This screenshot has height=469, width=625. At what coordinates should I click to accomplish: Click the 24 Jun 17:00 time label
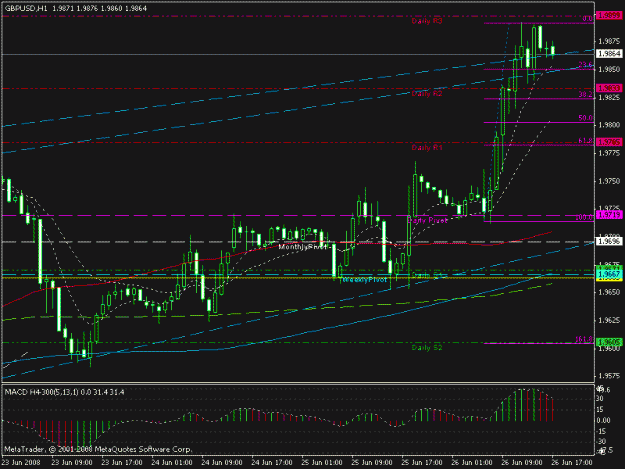pyautogui.click(x=272, y=463)
